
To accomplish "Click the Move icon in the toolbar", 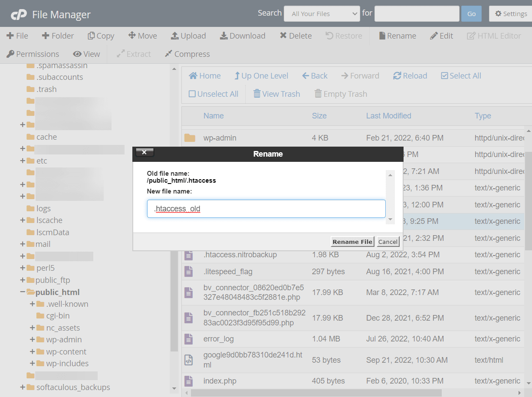I will pyautogui.click(x=142, y=36).
